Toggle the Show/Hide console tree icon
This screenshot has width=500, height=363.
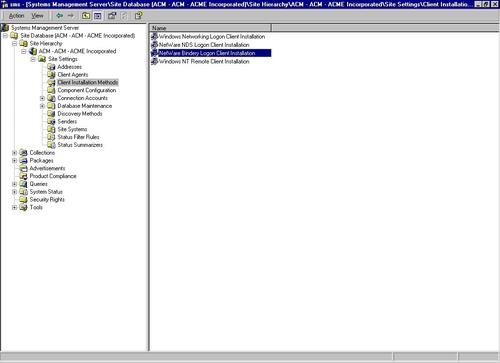coord(98,16)
